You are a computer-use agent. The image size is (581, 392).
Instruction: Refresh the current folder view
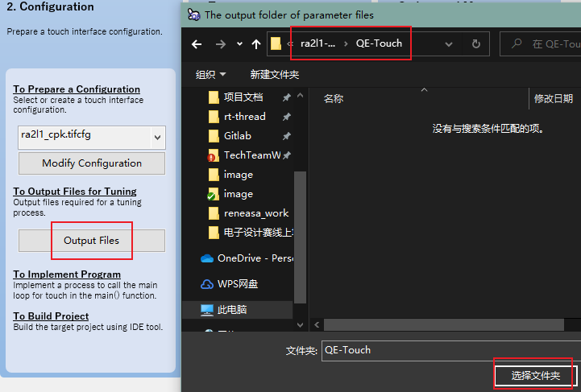(475, 44)
